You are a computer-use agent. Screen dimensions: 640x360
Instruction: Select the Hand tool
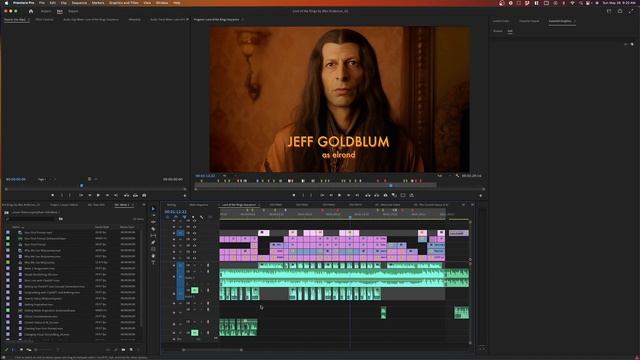pos(153,256)
